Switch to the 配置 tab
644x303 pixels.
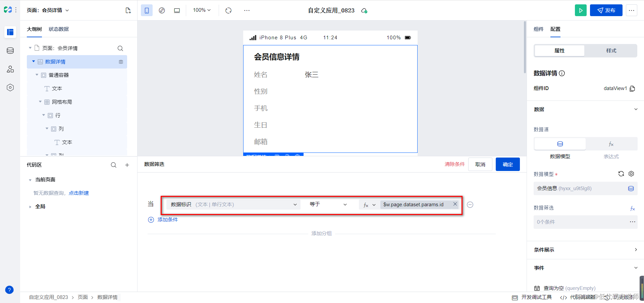[555, 29]
